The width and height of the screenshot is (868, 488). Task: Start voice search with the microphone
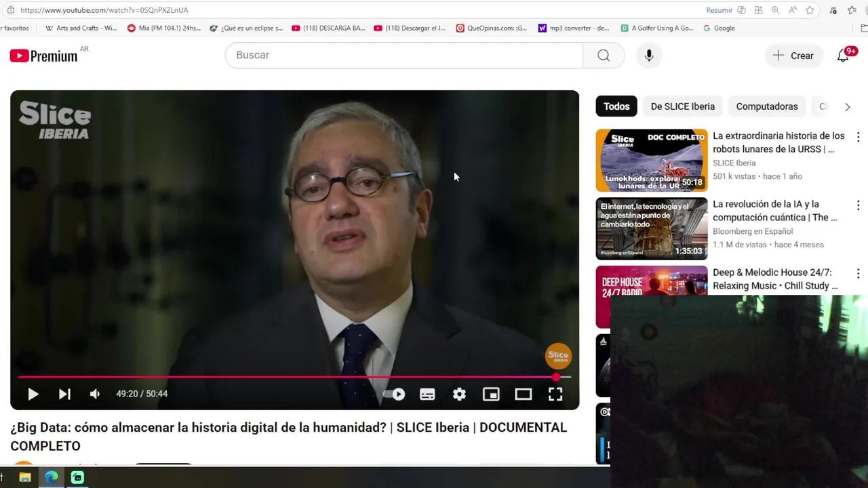click(x=649, y=55)
